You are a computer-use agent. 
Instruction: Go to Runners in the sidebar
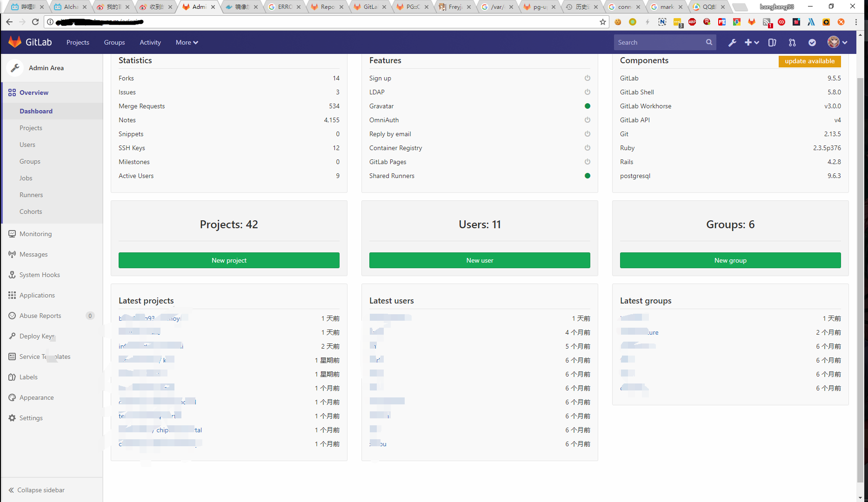pyautogui.click(x=31, y=195)
